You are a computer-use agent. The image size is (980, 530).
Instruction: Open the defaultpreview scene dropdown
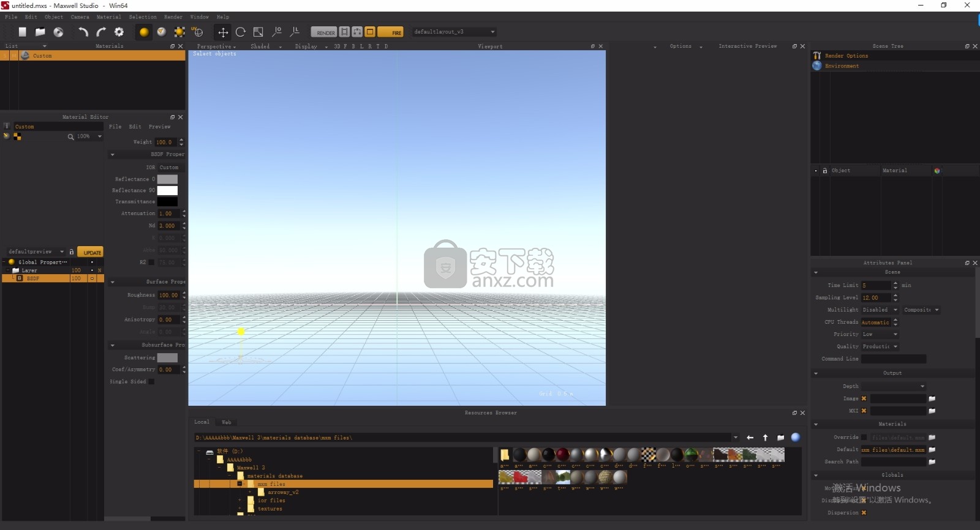coord(36,252)
